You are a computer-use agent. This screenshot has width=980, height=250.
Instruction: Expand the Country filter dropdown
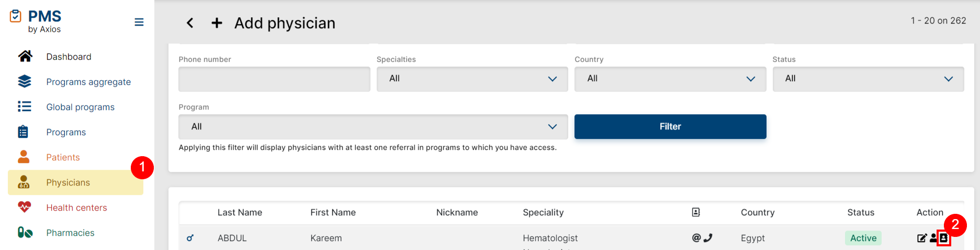pyautogui.click(x=670, y=79)
